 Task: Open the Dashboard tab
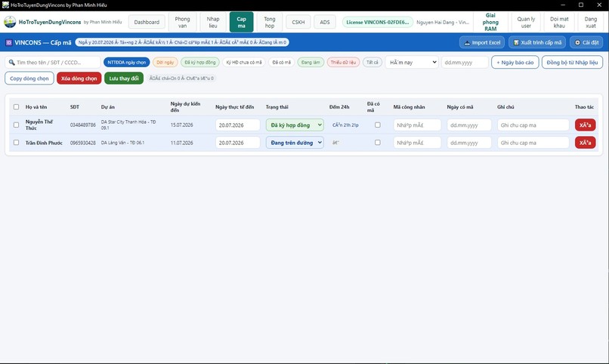coord(147,22)
